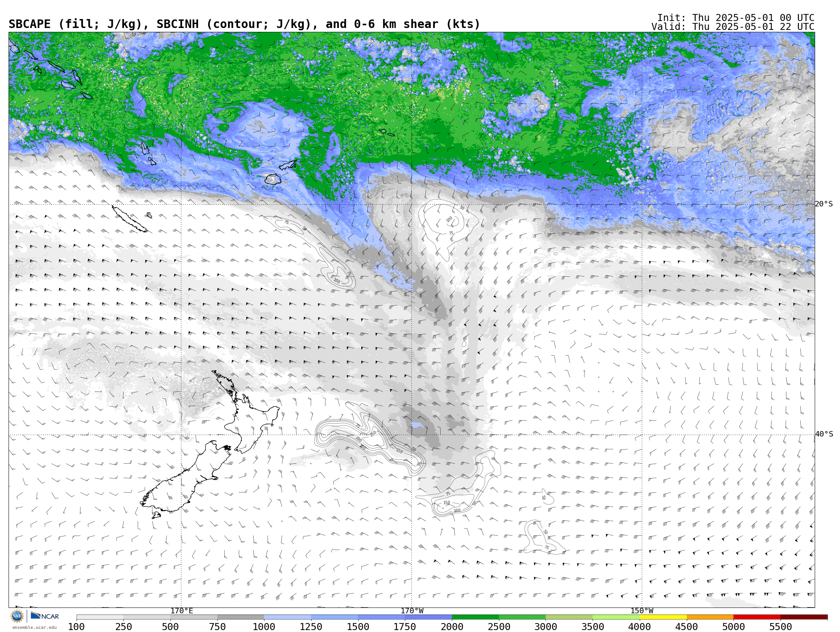Click the colorbar tick label 3500

(593, 627)
